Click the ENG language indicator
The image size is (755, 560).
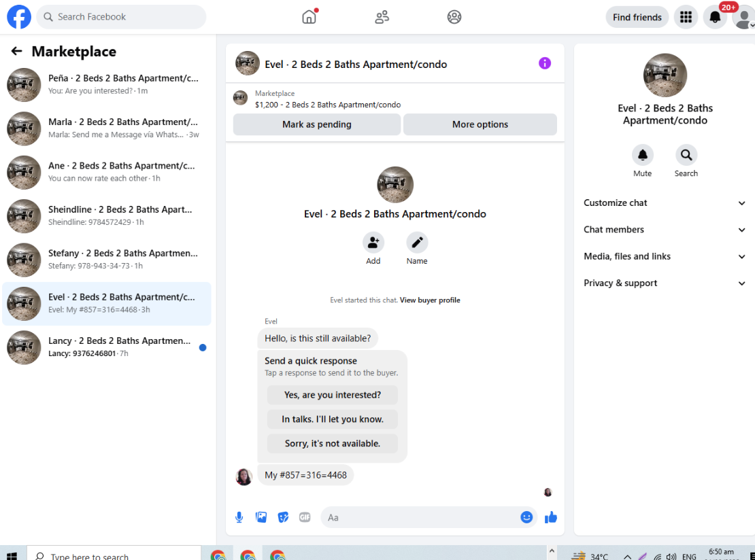pos(689,557)
